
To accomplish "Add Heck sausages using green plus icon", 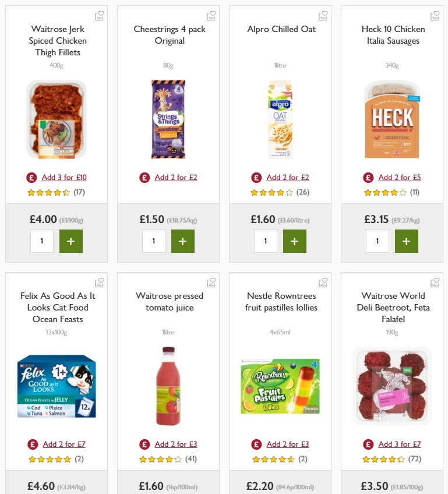I will point(407,241).
